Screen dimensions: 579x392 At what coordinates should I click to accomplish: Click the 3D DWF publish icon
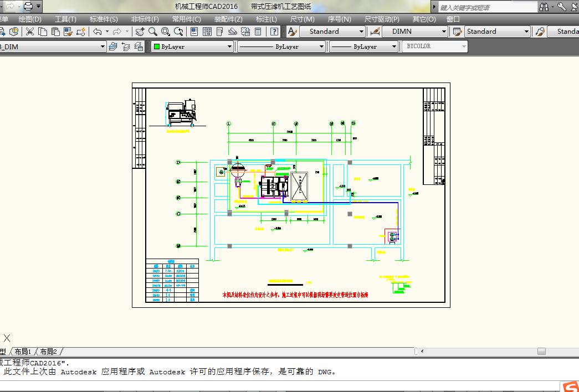[x=14, y=32]
